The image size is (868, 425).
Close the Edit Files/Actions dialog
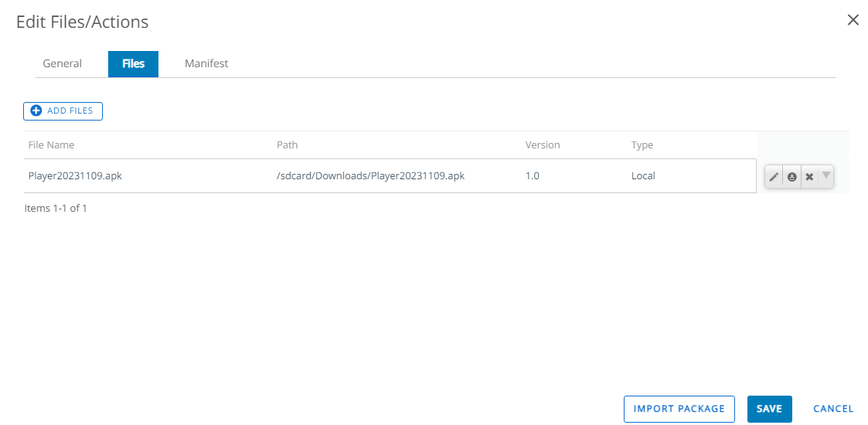[853, 20]
